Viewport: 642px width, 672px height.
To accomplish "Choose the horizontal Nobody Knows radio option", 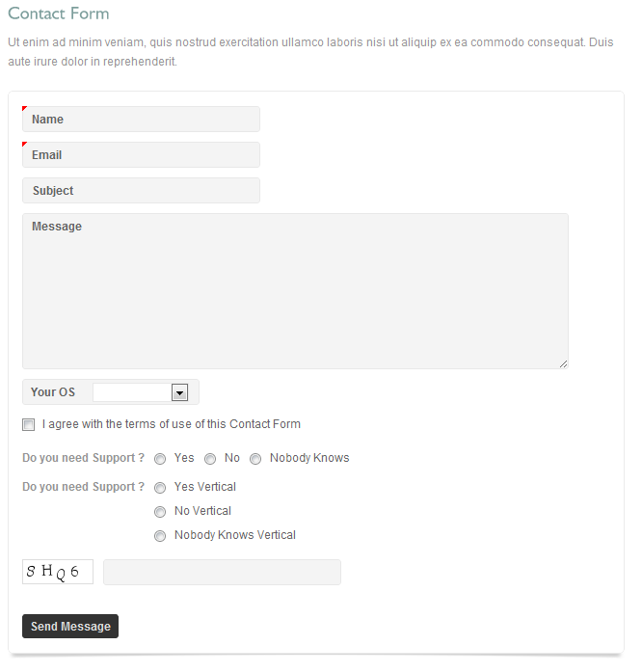I will pyautogui.click(x=255, y=459).
